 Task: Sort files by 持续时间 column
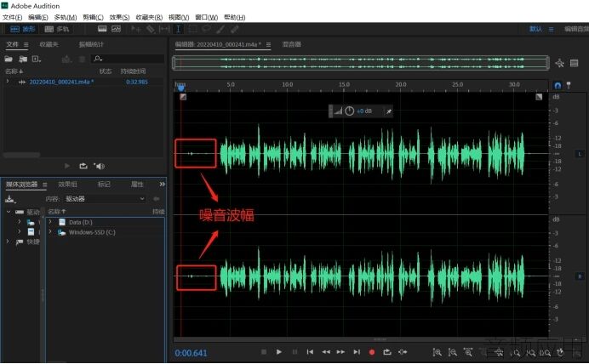[x=133, y=71]
